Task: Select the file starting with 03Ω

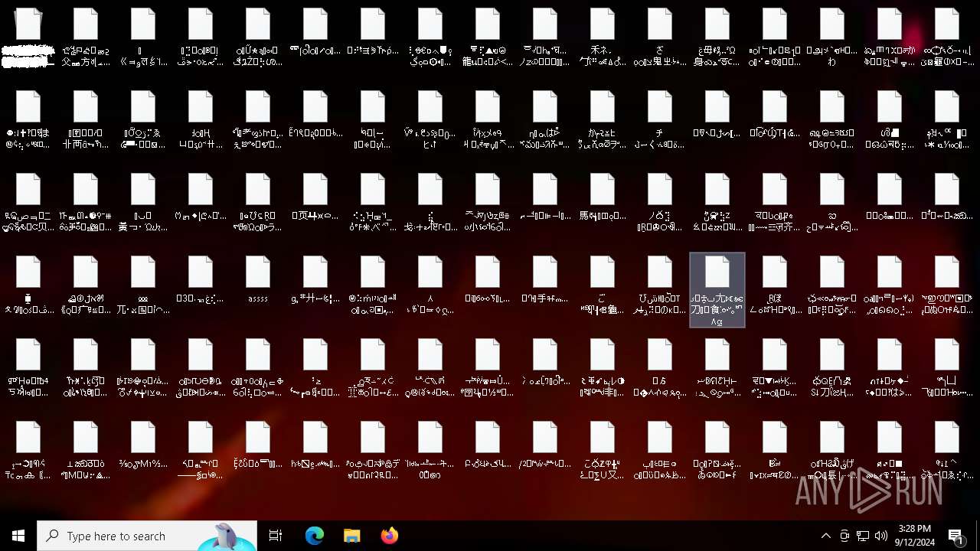Action: click(x=201, y=280)
